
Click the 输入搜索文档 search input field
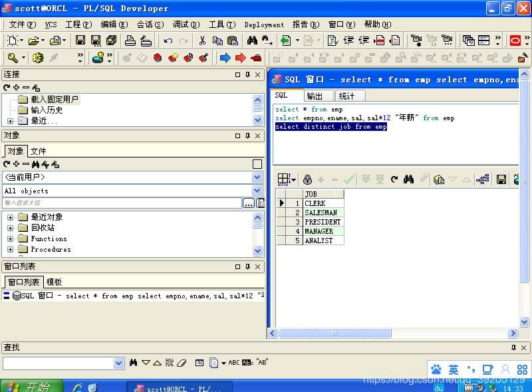pos(122,203)
